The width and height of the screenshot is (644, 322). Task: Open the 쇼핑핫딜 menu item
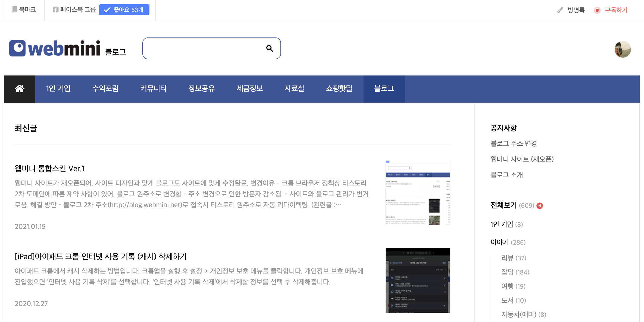(x=339, y=89)
